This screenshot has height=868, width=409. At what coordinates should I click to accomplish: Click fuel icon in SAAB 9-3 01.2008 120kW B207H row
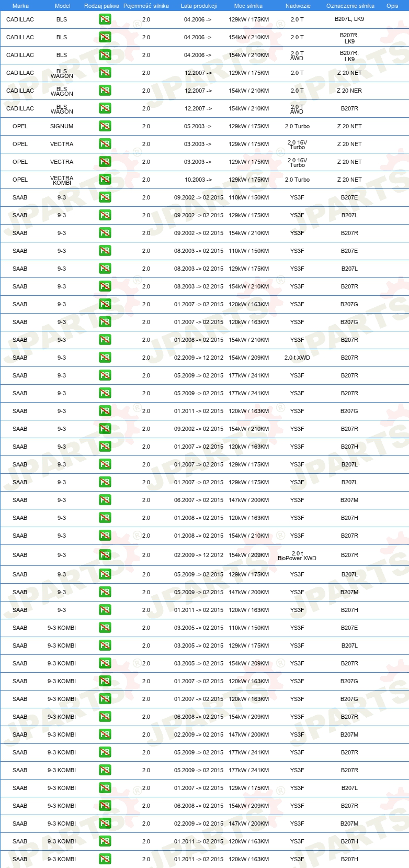coord(105,518)
